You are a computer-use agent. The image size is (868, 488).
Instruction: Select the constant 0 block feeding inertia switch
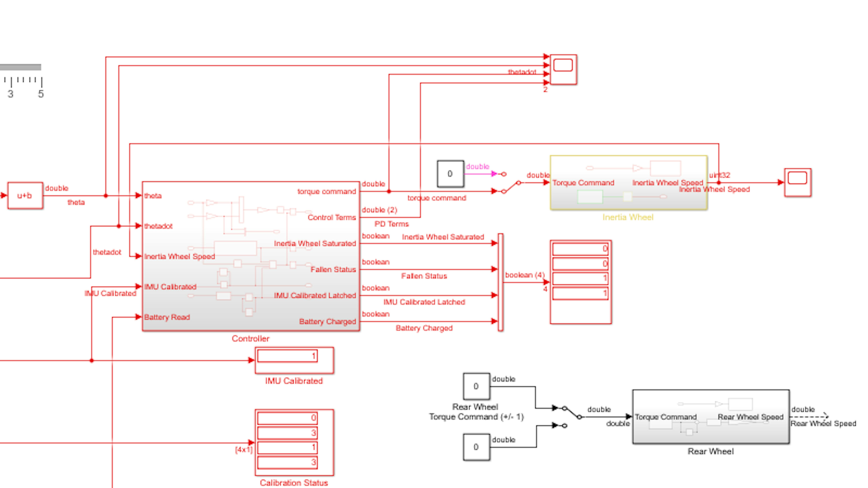pos(450,174)
